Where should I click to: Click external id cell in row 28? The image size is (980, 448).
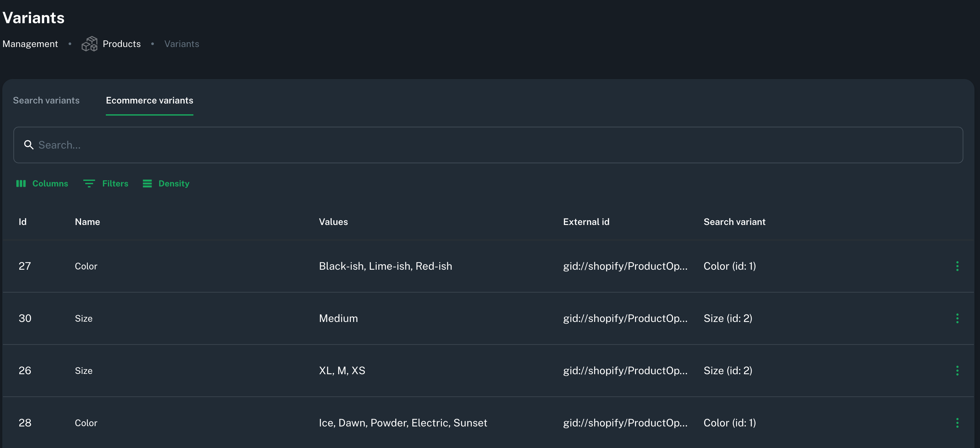point(625,423)
